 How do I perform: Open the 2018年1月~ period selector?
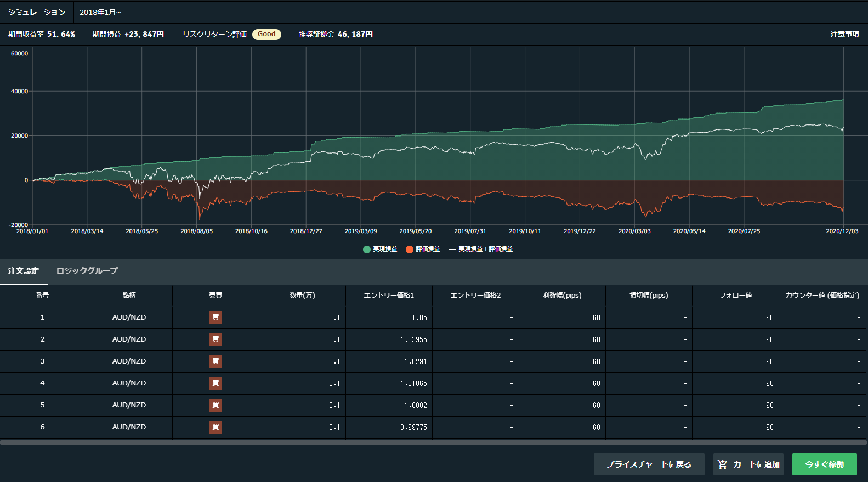pyautogui.click(x=100, y=12)
